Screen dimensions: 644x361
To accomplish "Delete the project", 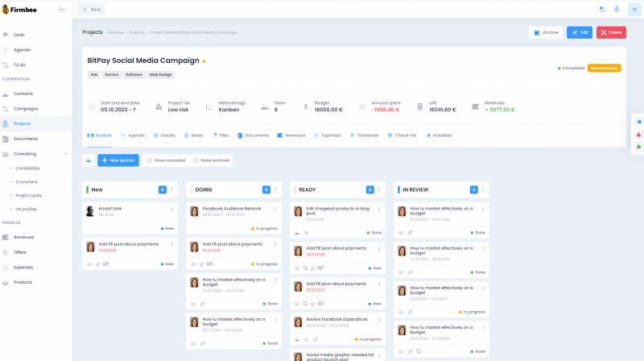I will [x=611, y=32].
